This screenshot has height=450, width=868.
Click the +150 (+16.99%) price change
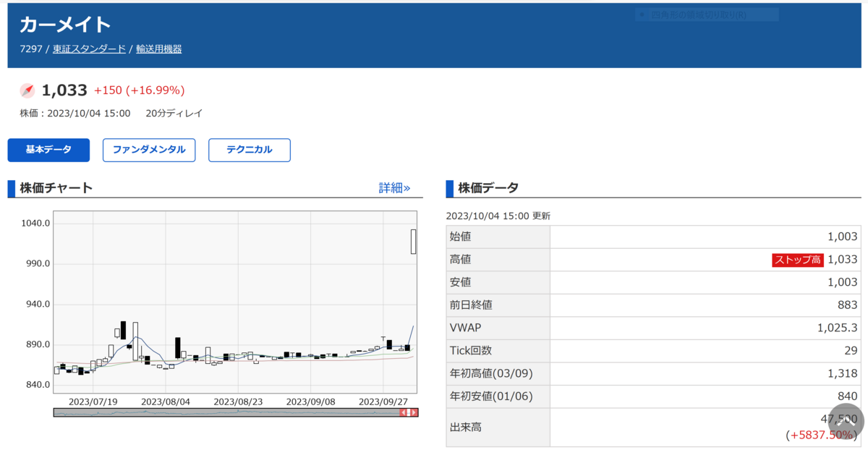pos(140,90)
